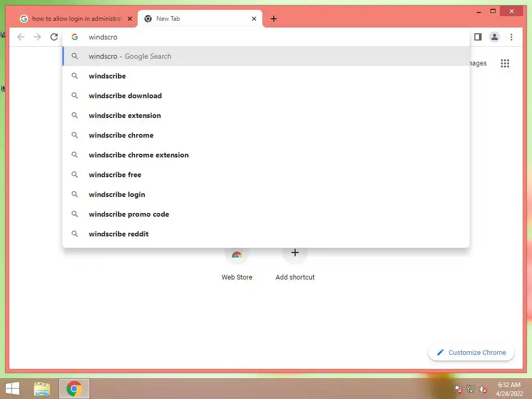Open the Google apps grid

(x=505, y=63)
